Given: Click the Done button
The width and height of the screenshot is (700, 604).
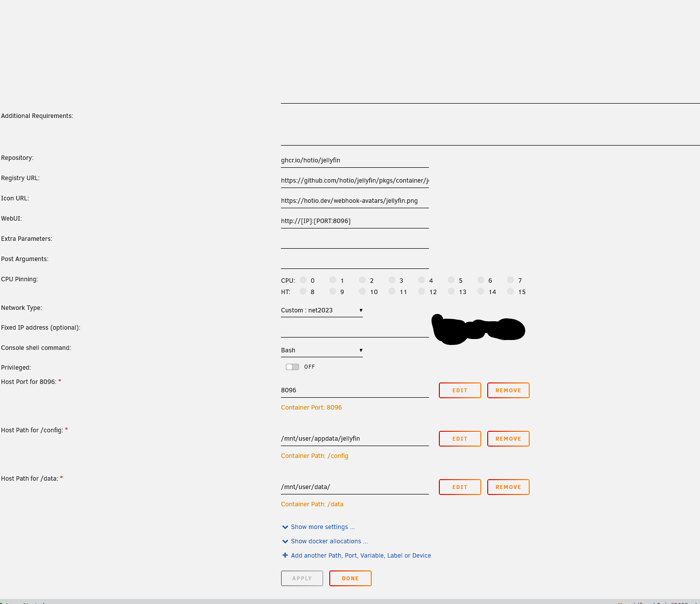Looking at the screenshot, I should 350,578.
